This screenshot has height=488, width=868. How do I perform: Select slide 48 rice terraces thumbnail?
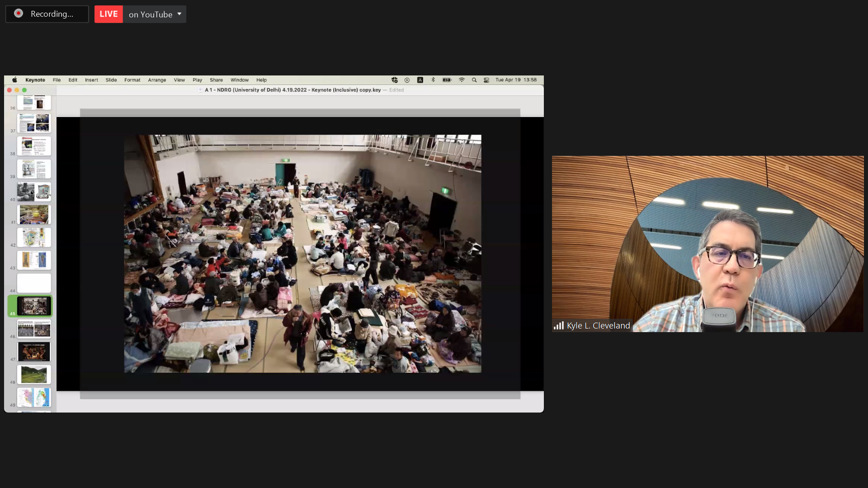[34, 375]
